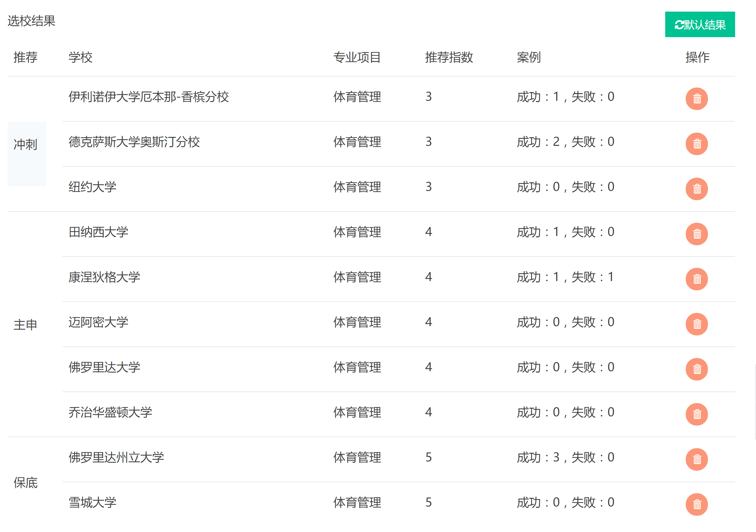Click school name 雪城大学
This screenshot has width=756, height=532.
(x=92, y=502)
